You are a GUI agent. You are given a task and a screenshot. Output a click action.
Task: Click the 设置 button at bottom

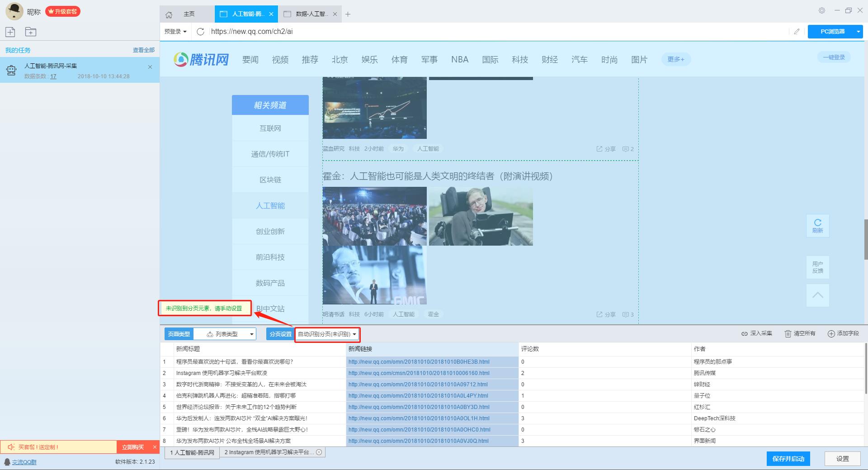click(x=843, y=459)
